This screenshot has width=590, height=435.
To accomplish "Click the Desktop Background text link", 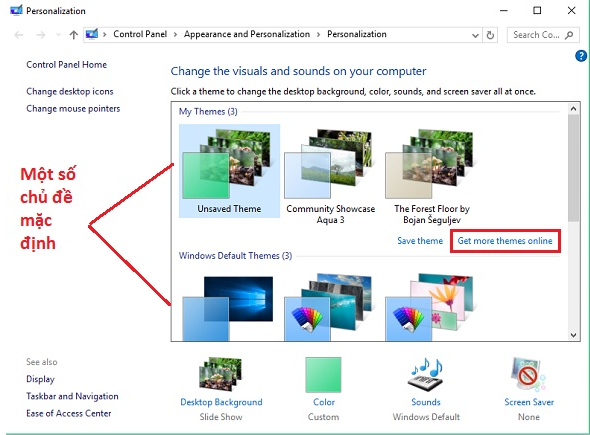I will point(221,402).
